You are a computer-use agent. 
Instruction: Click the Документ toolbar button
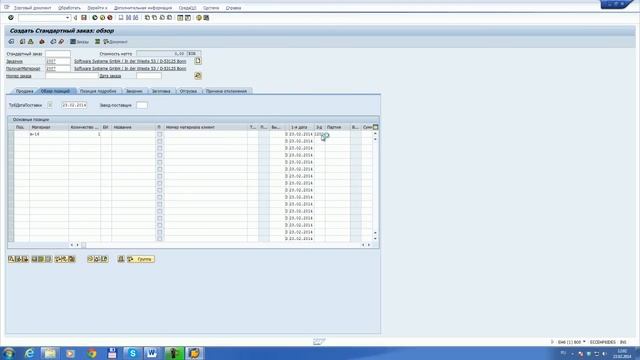(116, 42)
